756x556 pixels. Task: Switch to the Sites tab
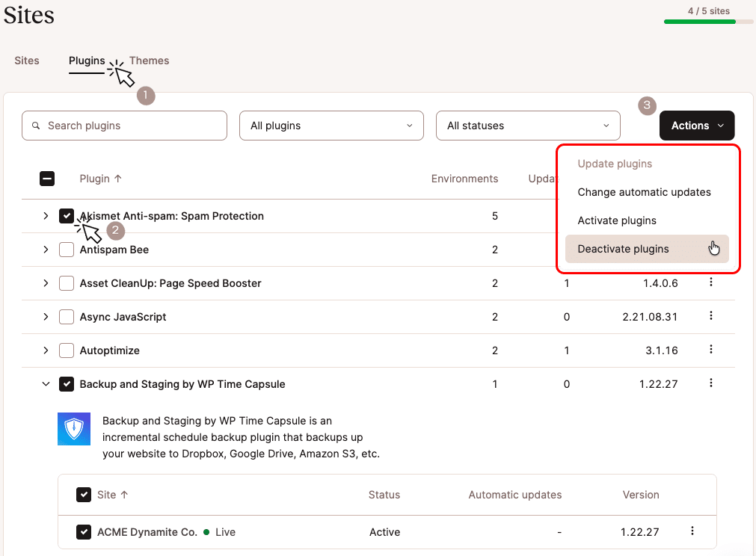pos(26,61)
